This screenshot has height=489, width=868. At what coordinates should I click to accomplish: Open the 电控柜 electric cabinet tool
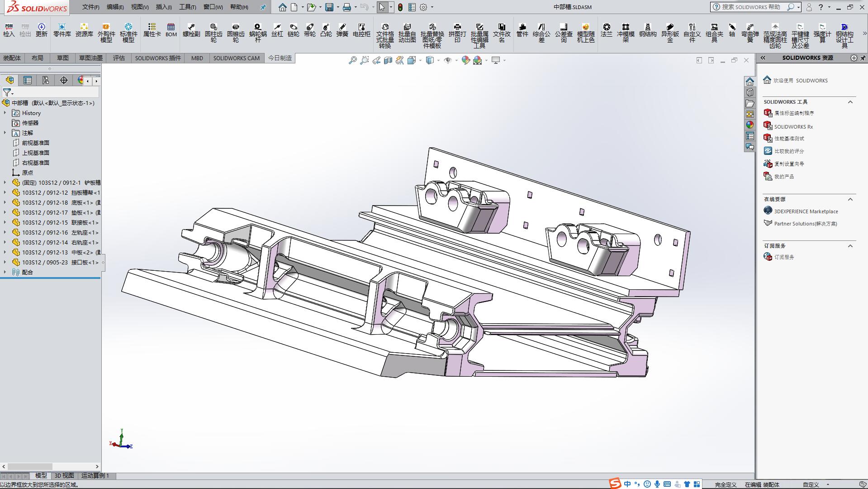(x=361, y=30)
